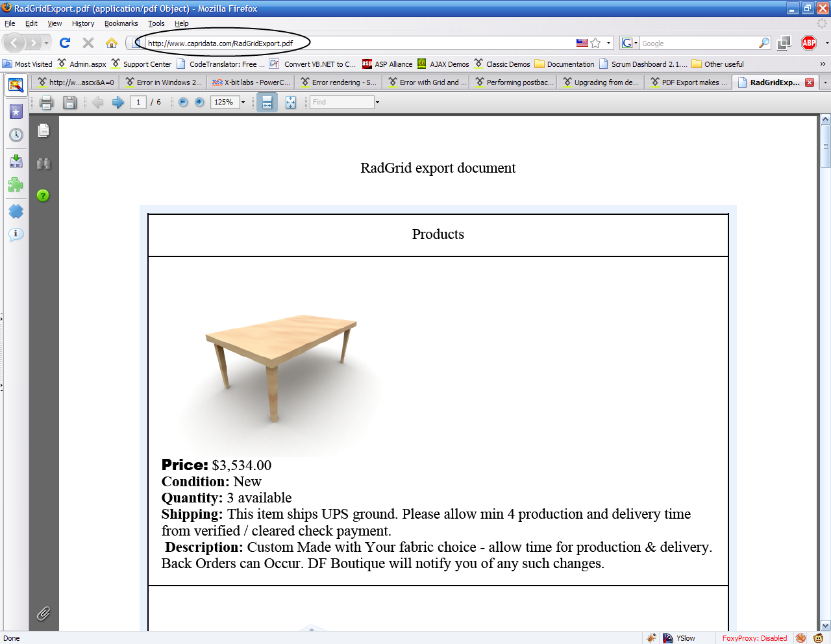Open the History clock sidebar icon
This screenshot has height=644, width=831.
tap(16, 135)
